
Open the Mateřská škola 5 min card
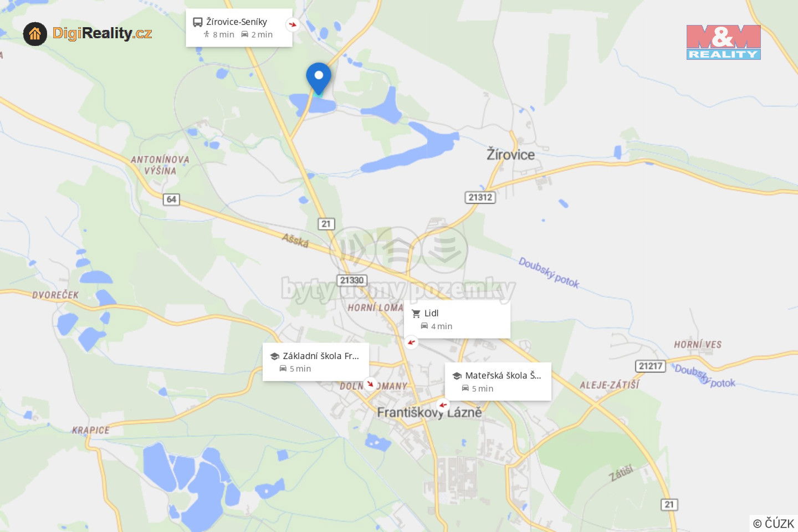498,381
